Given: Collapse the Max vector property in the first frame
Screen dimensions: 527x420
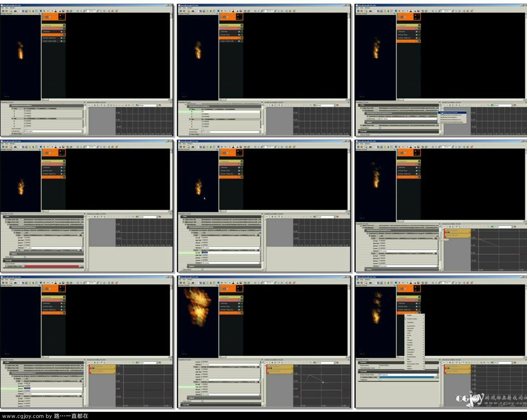Looking at the screenshot, I should 12,109.
